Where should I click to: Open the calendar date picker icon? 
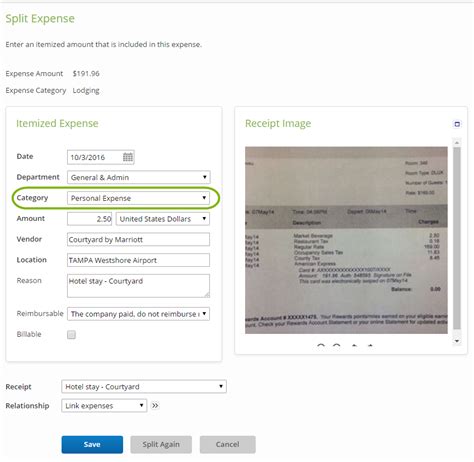128,157
